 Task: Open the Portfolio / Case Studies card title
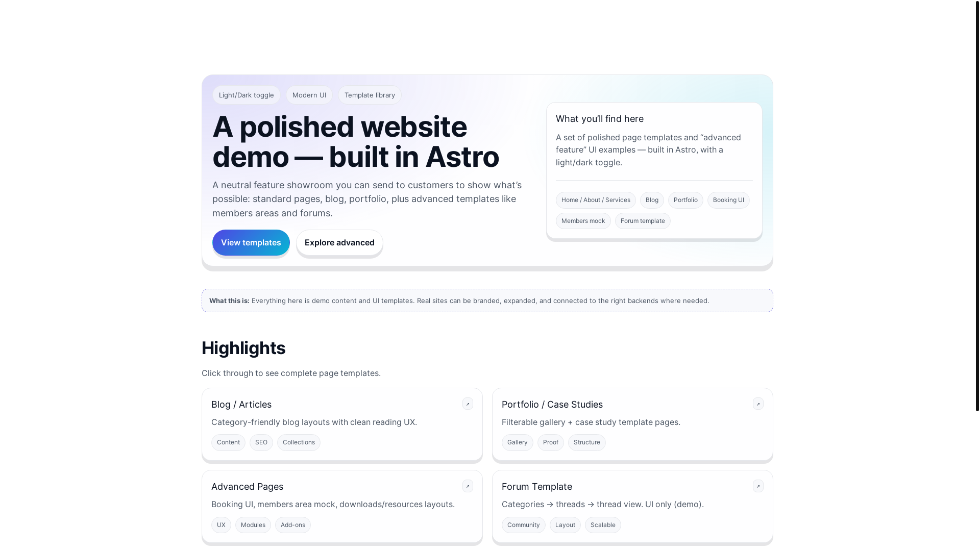pos(552,405)
